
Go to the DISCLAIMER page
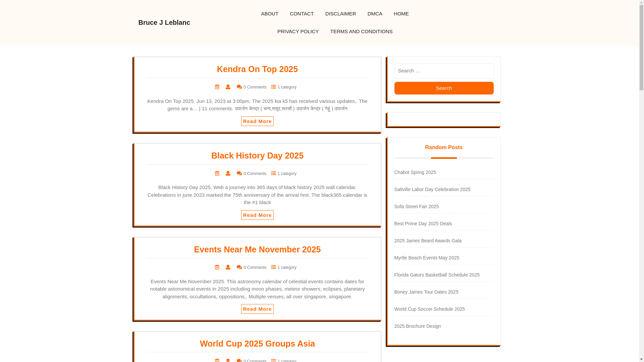pyautogui.click(x=341, y=14)
